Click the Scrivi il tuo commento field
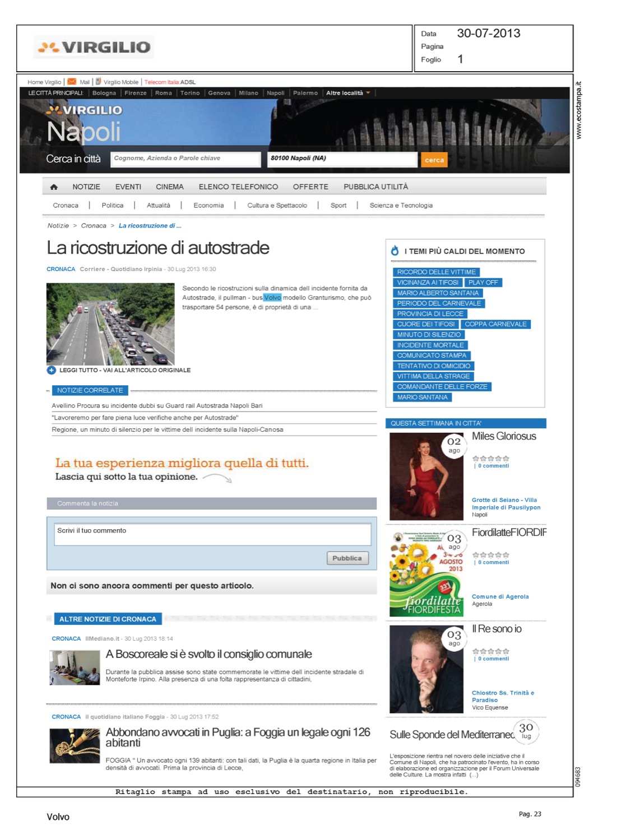 (212, 534)
